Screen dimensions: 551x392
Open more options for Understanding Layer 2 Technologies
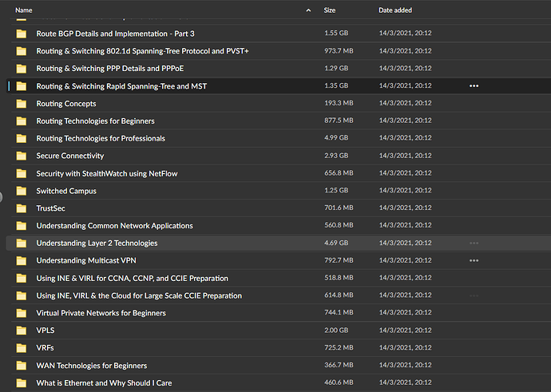pos(474,243)
